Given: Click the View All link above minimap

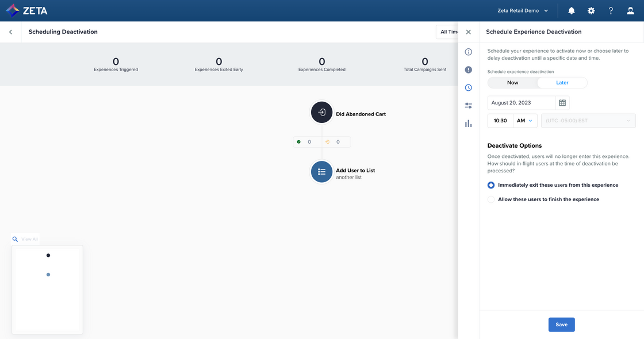Looking at the screenshot, I should click(29, 239).
